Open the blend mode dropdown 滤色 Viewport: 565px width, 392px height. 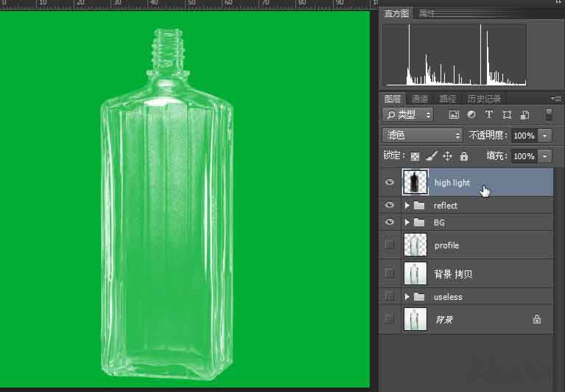[x=422, y=136]
